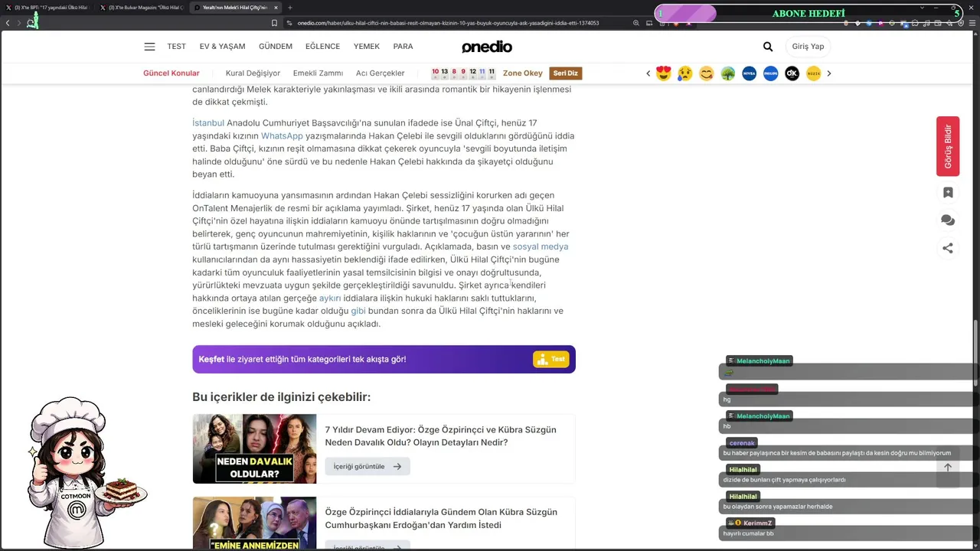Click the green tree category icon
The image size is (980, 551).
point(728,73)
